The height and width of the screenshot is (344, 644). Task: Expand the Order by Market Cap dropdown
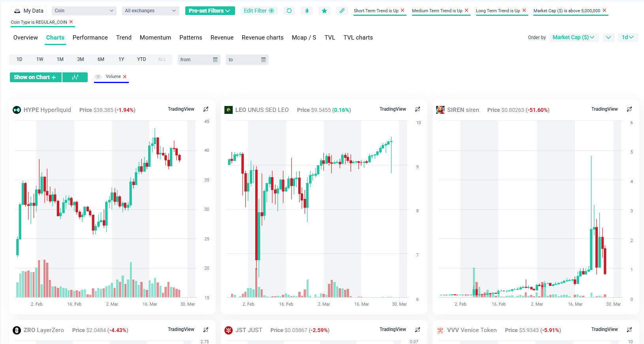pyautogui.click(x=574, y=37)
